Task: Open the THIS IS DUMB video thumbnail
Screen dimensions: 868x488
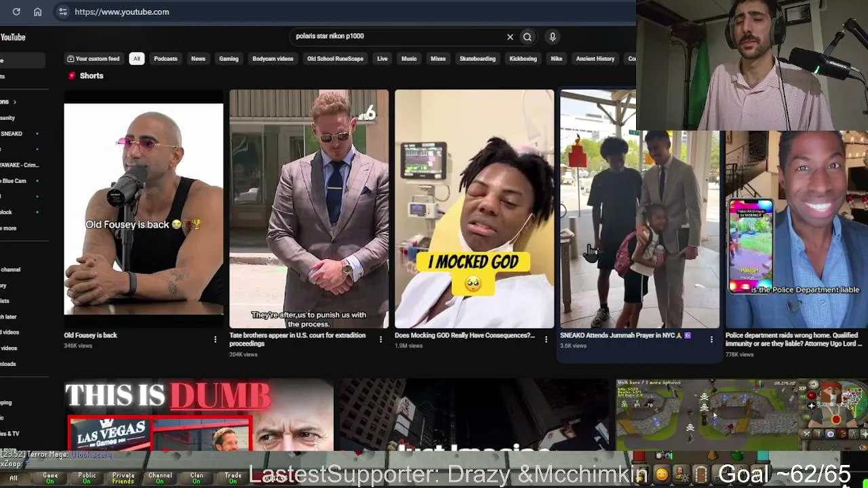Action: 199,415
